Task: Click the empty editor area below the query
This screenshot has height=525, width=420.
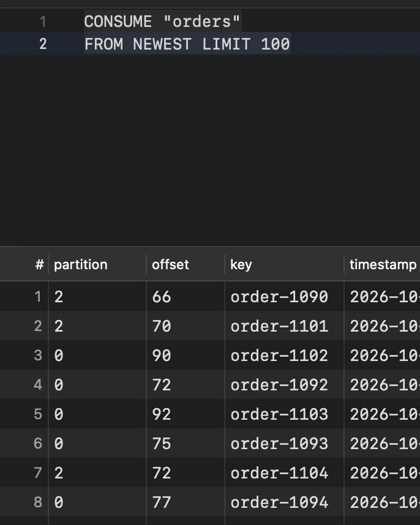Action: pos(210,150)
